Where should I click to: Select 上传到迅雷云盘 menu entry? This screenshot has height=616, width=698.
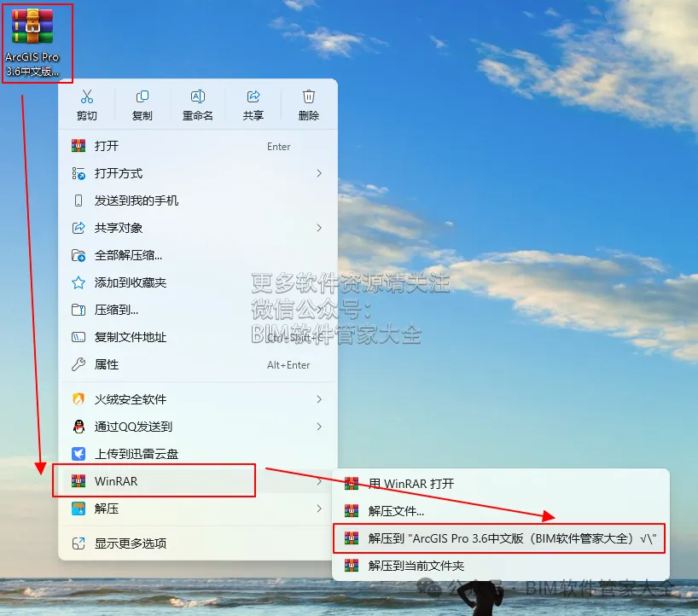coord(198,454)
